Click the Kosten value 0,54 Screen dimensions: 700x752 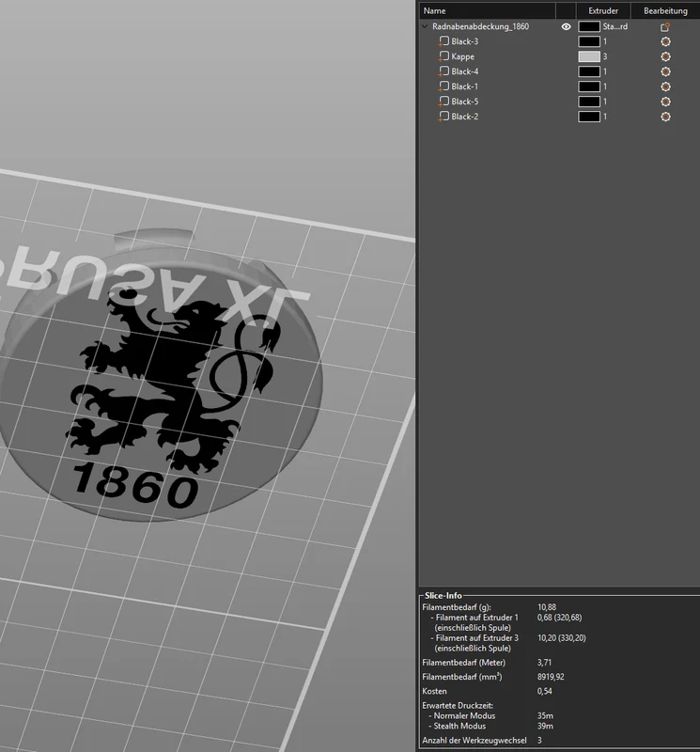(544, 691)
